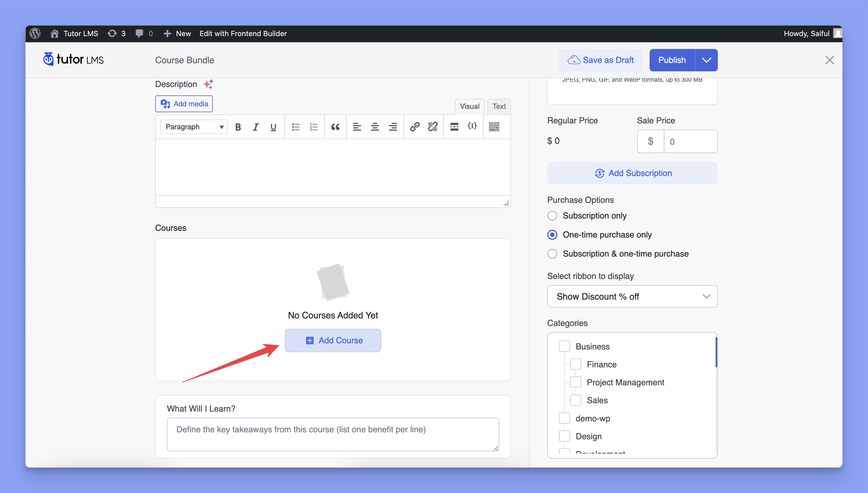Viewport: 868px width, 493px height.
Task: Toggle Italic formatting in editor
Action: click(x=256, y=127)
